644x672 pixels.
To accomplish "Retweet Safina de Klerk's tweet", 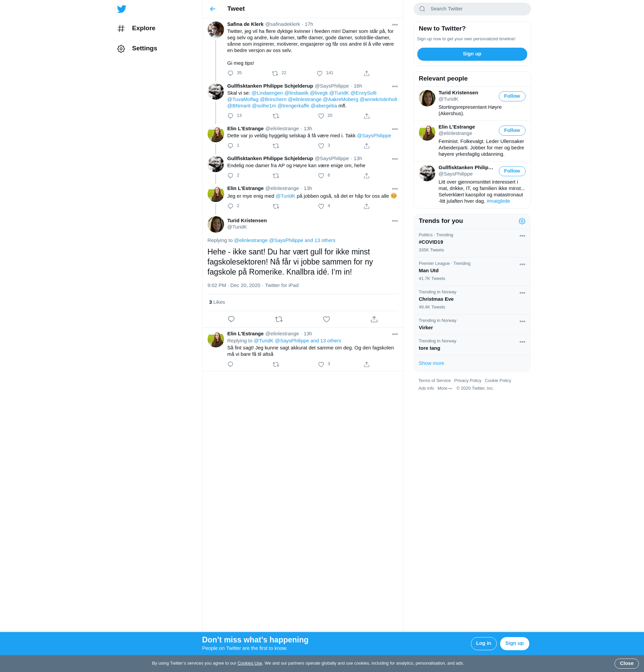I will click(275, 74).
